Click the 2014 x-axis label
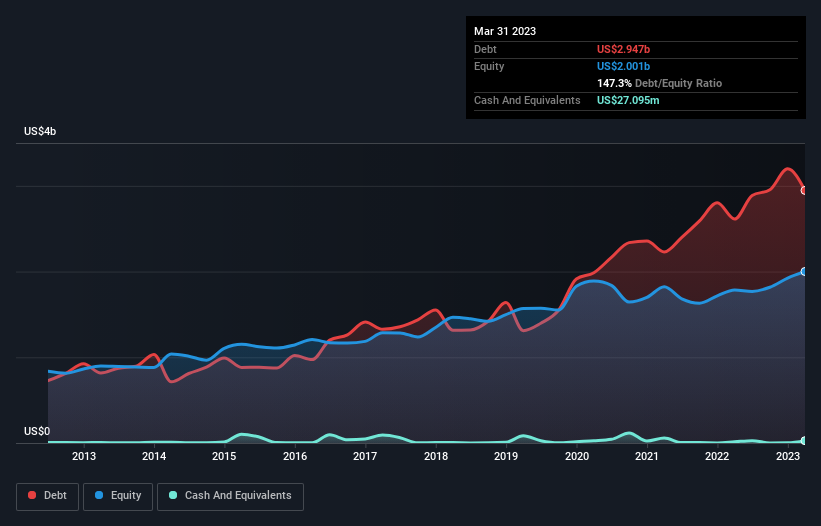The width and height of the screenshot is (821, 526). [154, 456]
